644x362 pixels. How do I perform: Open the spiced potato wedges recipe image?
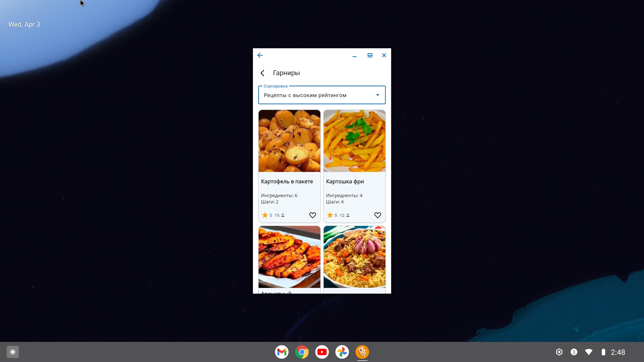tap(289, 257)
